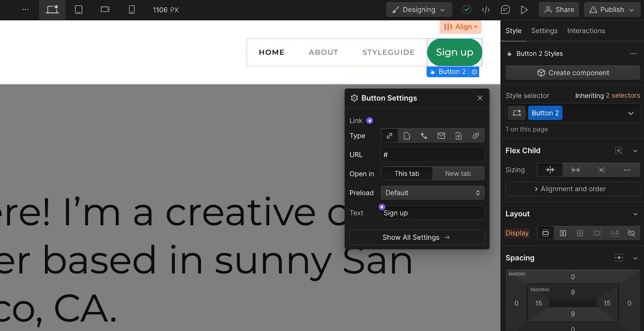Choose the page link type icon
This screenshot has height=331, width=644.
point(407,136)
